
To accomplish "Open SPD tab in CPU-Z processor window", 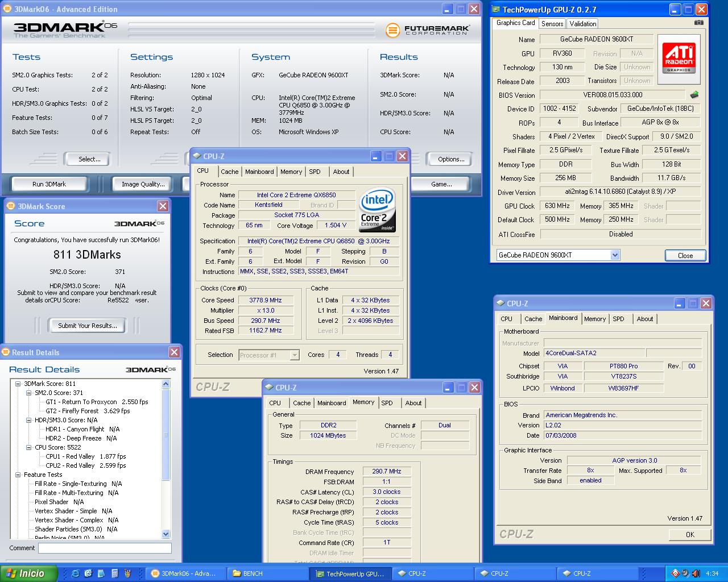I will (315, 172).
